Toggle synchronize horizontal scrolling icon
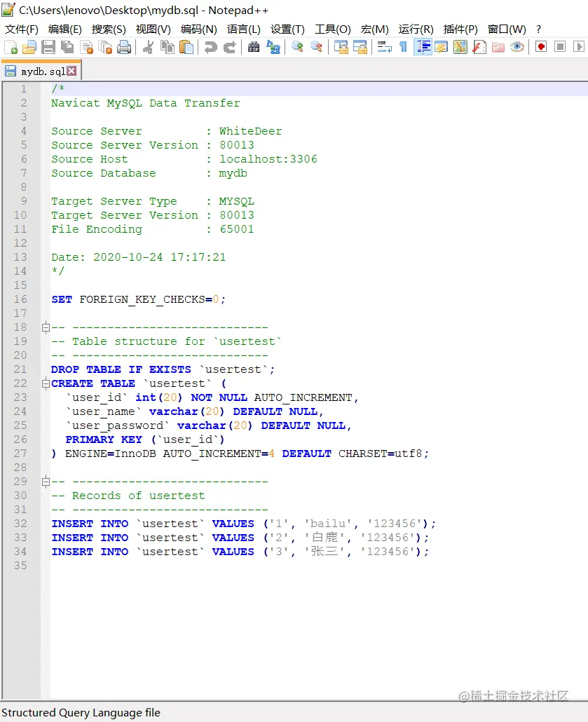 [360, 47]
